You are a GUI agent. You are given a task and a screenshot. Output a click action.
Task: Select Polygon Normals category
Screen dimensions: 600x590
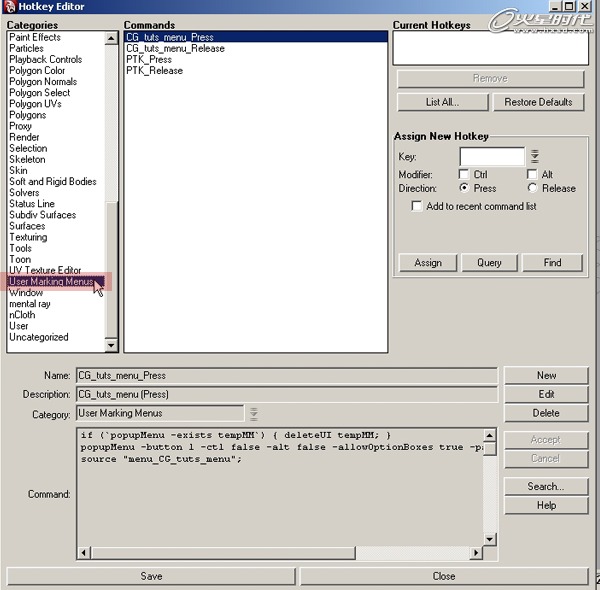56,81
